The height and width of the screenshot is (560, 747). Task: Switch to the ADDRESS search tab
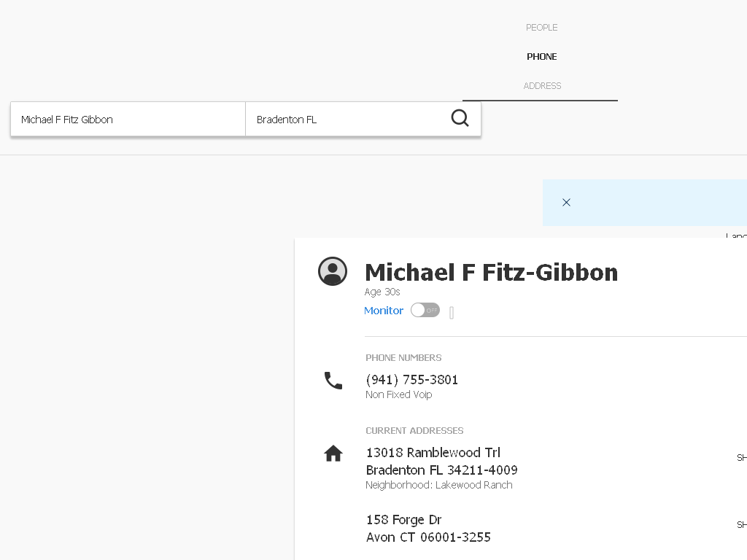coord(542,86)
